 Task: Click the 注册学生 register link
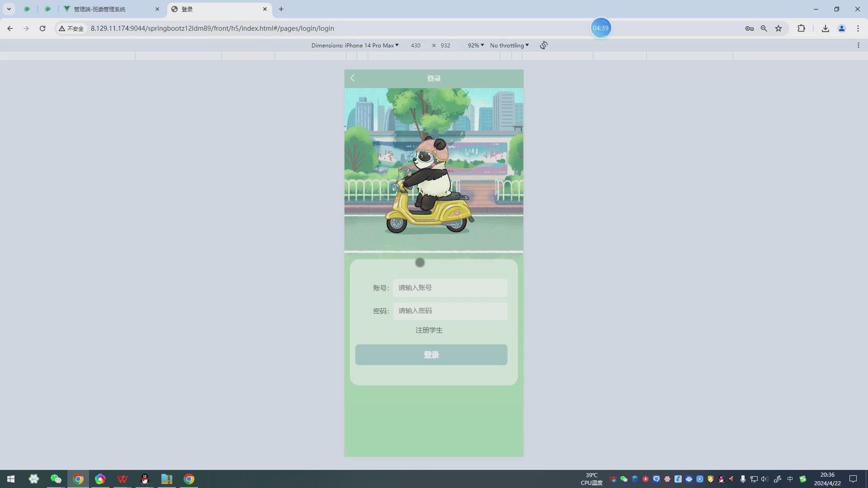[429, 330]
